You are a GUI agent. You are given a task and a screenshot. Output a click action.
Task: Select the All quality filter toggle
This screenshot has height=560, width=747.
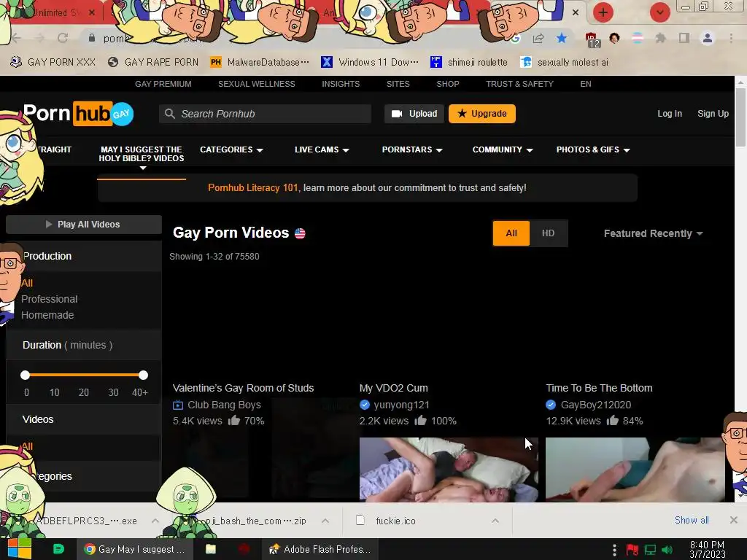click(x=511, y=233)
